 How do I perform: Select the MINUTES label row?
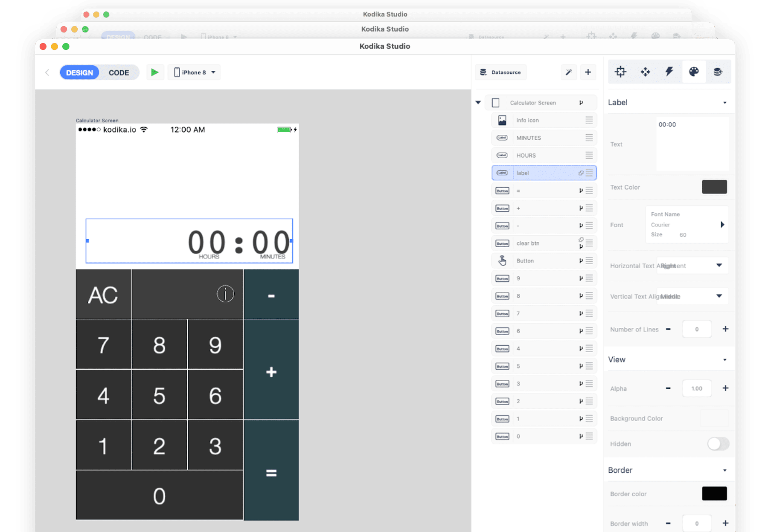[544, 138]
